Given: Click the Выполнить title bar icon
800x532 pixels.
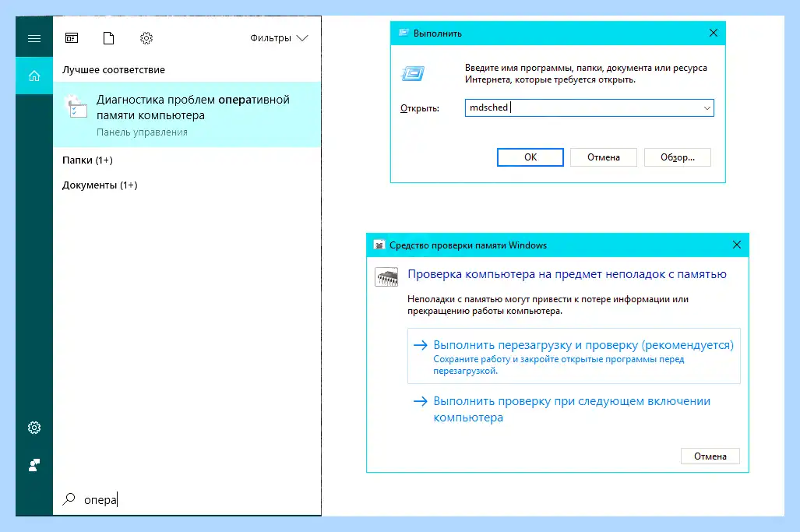Looking at the screenshot, I should 404,33.
